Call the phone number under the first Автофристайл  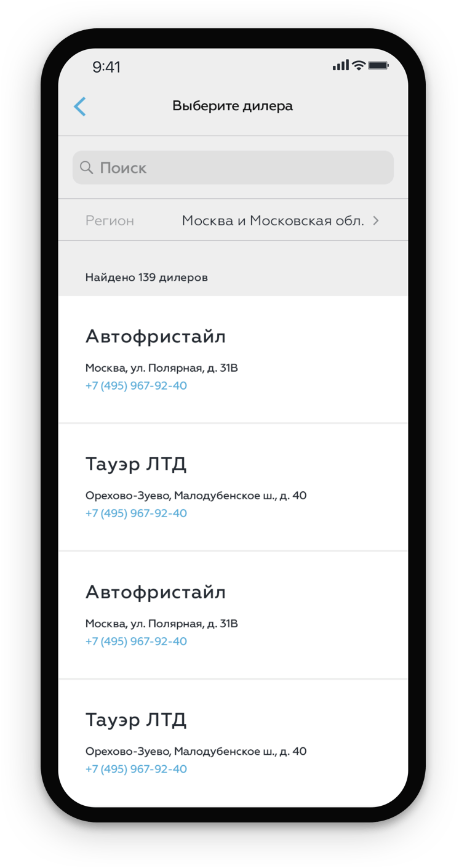[136, 386]
